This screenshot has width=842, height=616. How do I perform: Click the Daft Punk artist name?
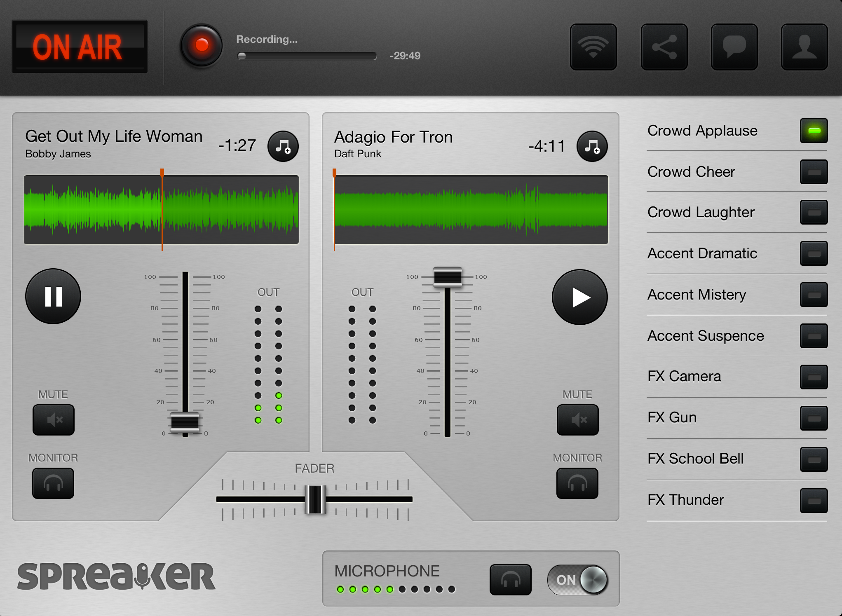358,154
